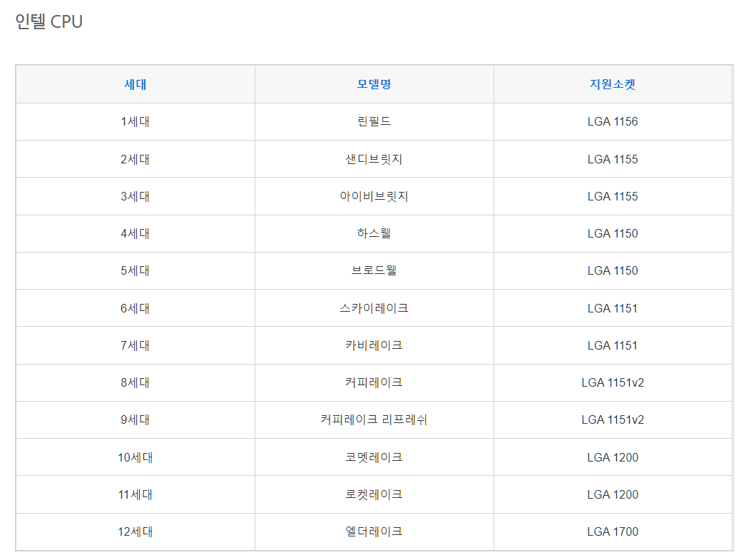
Task: Click the 하스웰 model cell
Action: coord(374,233)
